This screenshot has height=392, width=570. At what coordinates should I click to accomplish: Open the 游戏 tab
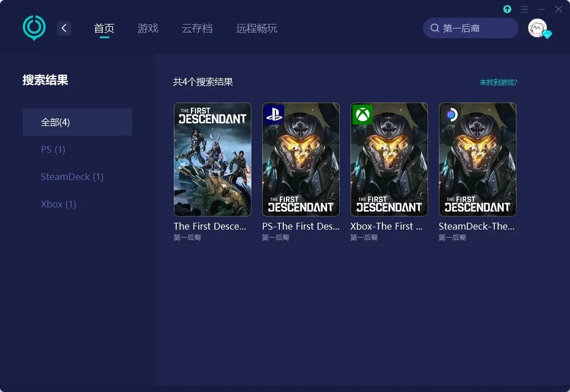[148, 28]
